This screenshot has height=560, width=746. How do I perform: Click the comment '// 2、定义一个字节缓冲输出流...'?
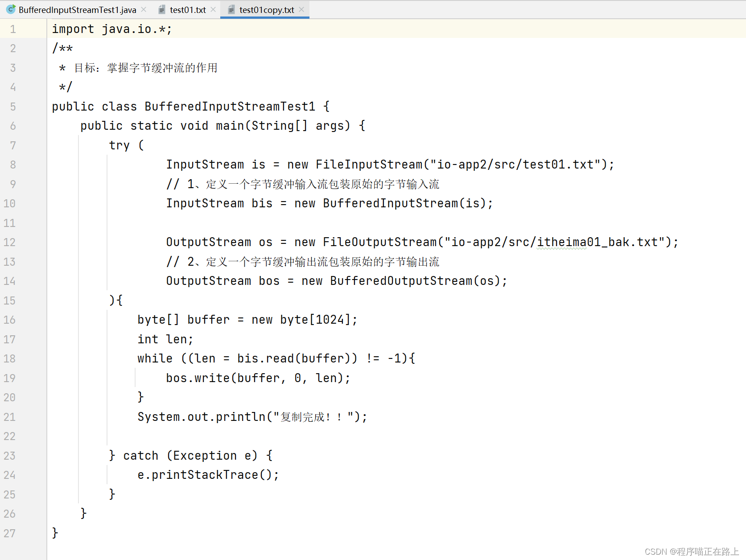click(x=303, y=262)
